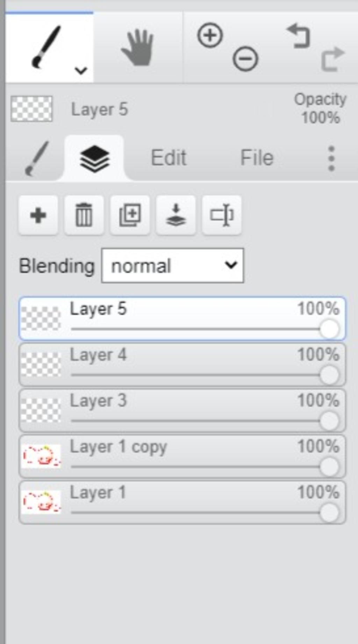
Task: Click the zoom out icon
Action: click(245, 59)
